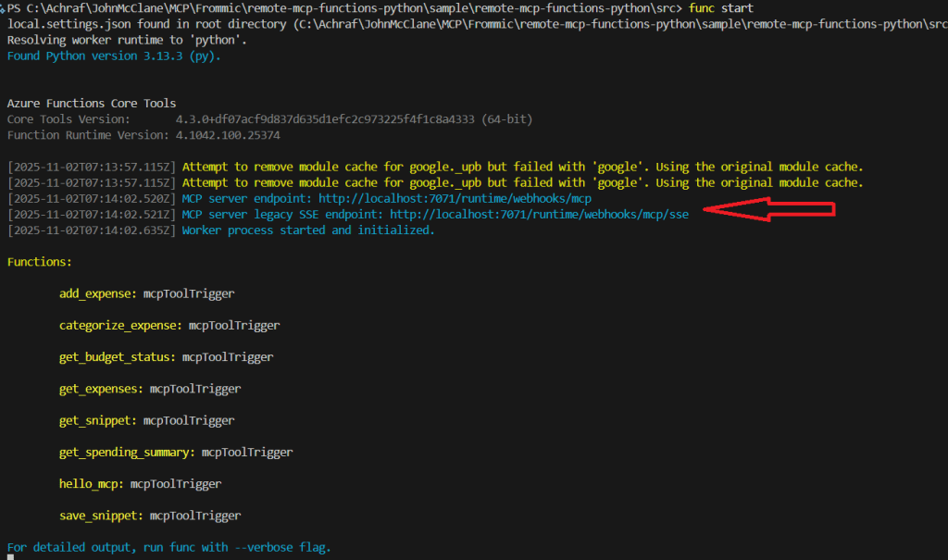Click the get_spending_summary function name
Screen dimensions: 948x560
pos(127,452)
